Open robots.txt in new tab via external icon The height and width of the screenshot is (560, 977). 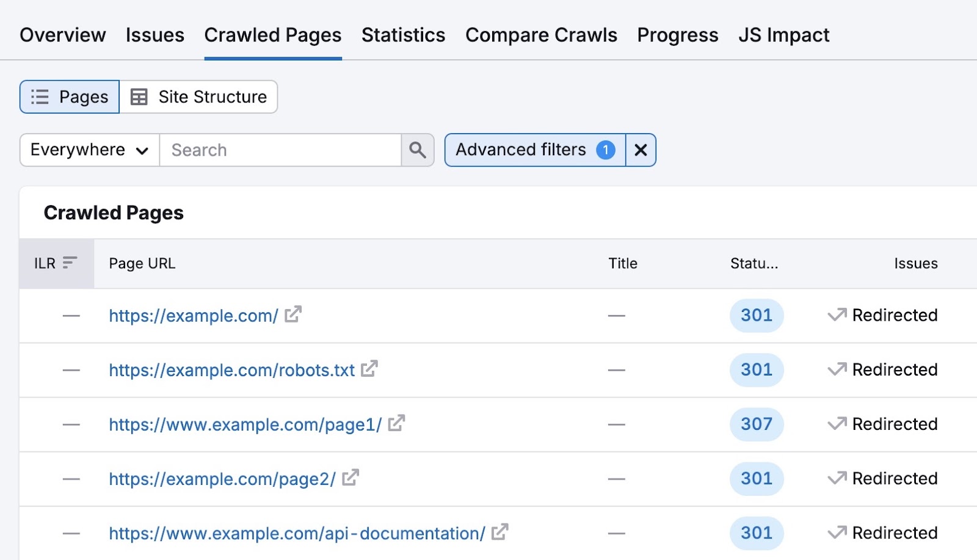point(371,369)
